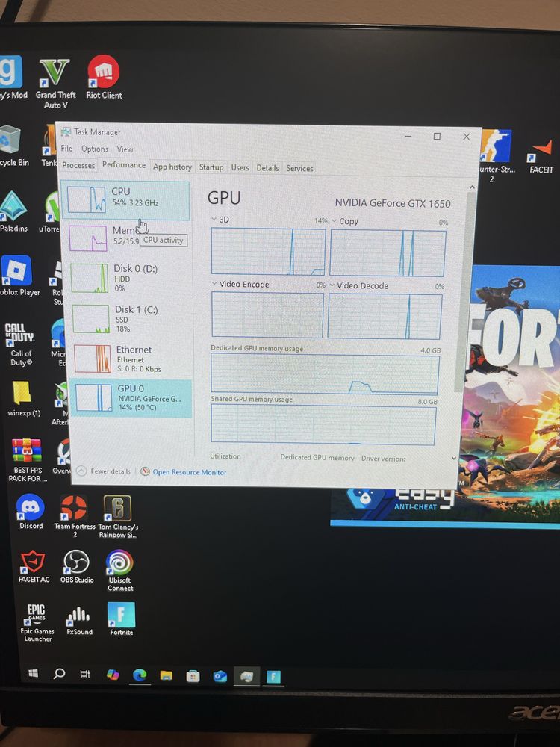Switch to the Users tab
This screenshot has height=747, width=560.
(240, 167)
